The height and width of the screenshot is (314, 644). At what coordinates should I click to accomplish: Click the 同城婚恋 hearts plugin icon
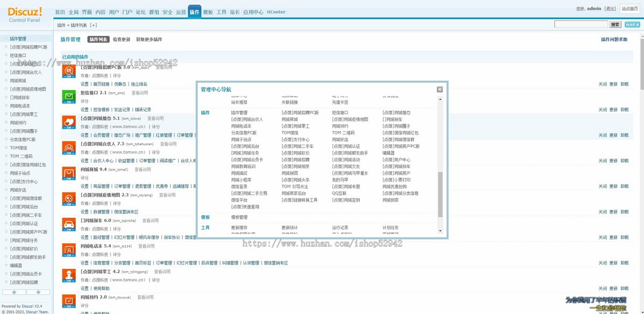(68, 122)
